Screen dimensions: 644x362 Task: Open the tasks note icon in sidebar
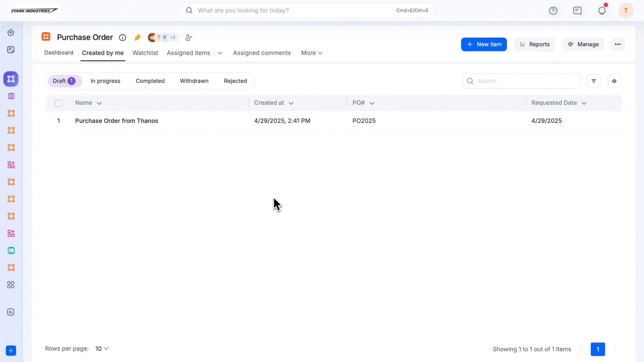(x=11, y=50)
